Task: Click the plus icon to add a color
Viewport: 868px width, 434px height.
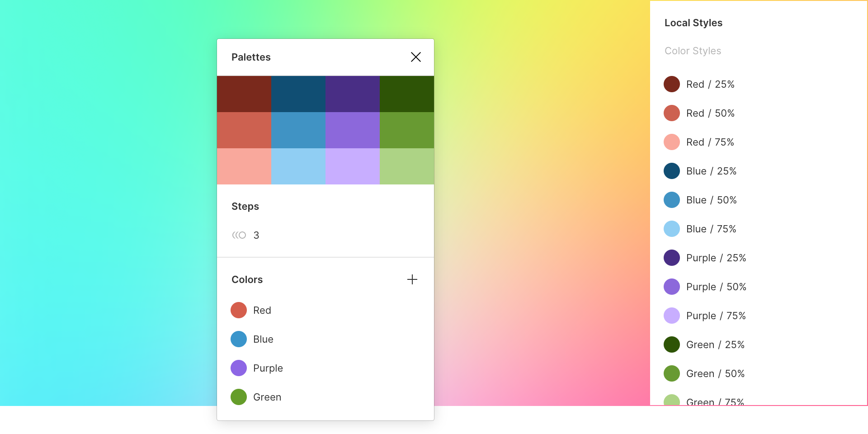Action: click(x=412, y=279)
